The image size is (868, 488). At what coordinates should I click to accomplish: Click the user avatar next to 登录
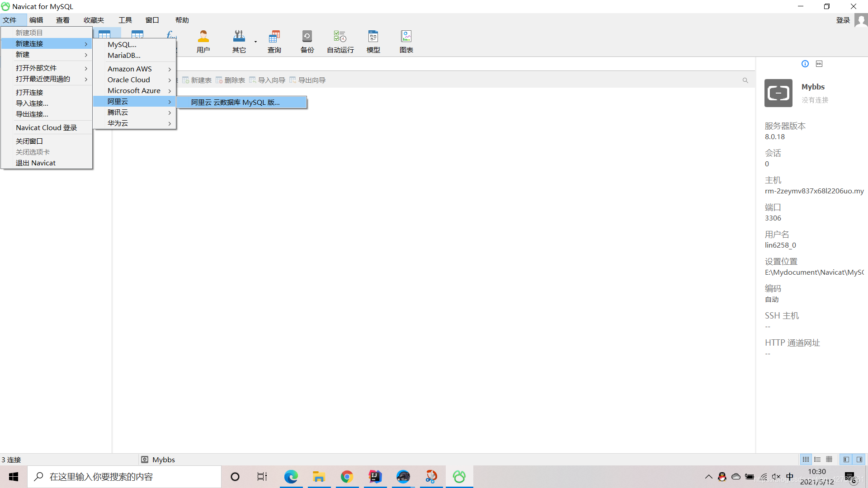point(861,20)
